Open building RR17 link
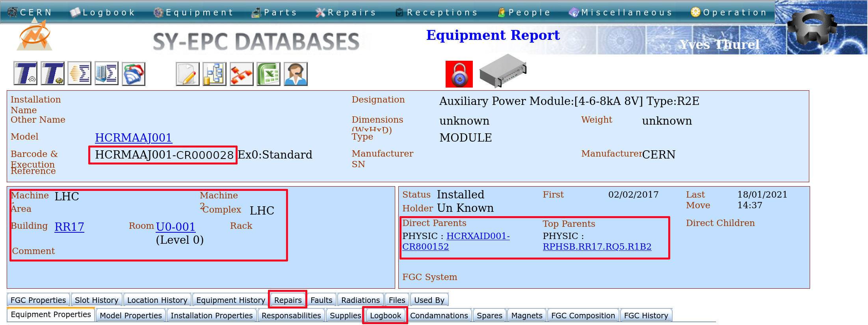Viewport: 868px width, 325px height. (x=69, y=226)
